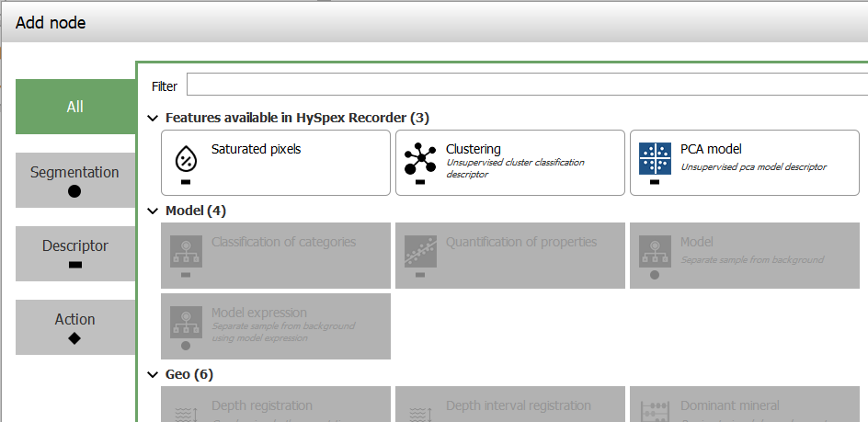Image resolution: width=868 pixels, height=422 pixels.
Task: Select the All category tab
Action: point(75,107)
